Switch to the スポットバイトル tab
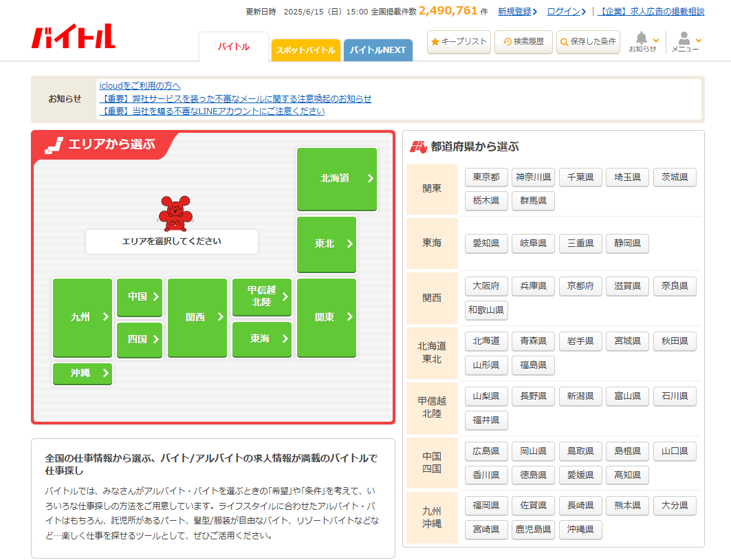This screenshot has width=731, height=560. pyautogui.click(x=305, y=50)
